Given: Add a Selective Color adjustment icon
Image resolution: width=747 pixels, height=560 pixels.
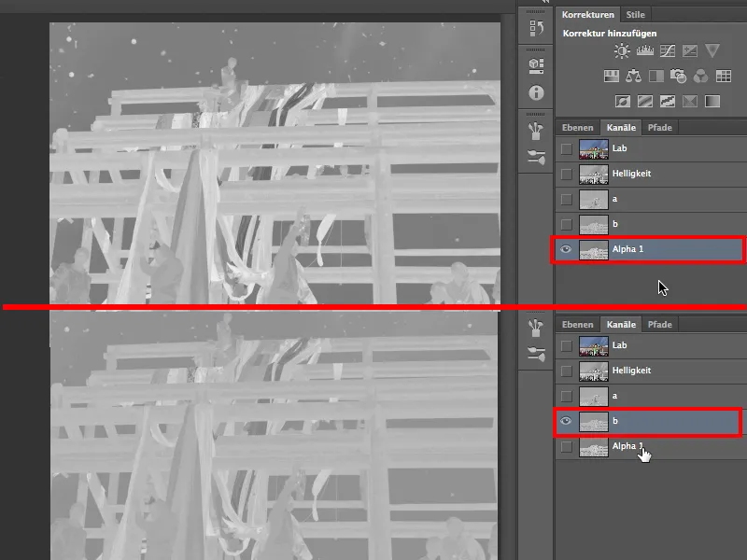Looking at the screenshot, I should (690, 101).
